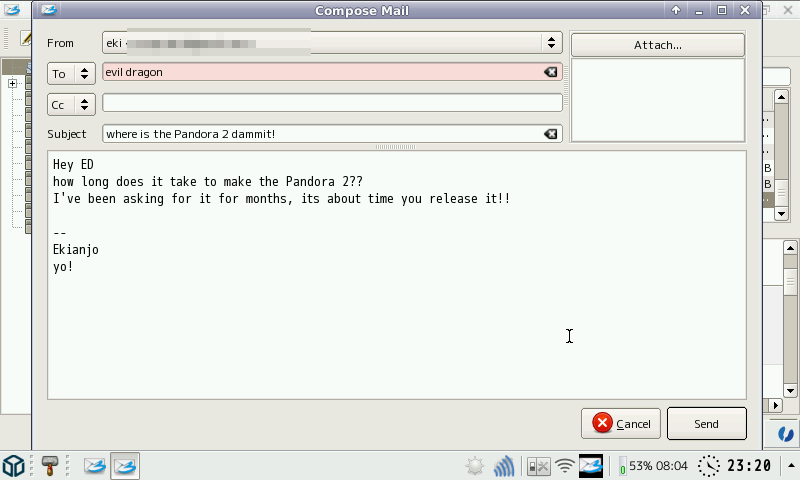Switch to the first mail window in taskbar
Viewport: 800px width, 480px height.
click(x=94, y=465)
